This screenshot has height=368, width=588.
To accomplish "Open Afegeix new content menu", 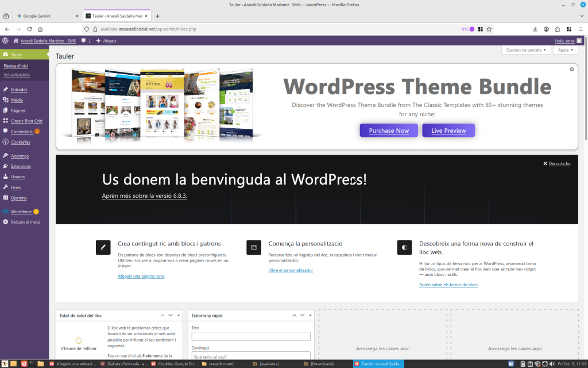I will (x=106, y=41).
